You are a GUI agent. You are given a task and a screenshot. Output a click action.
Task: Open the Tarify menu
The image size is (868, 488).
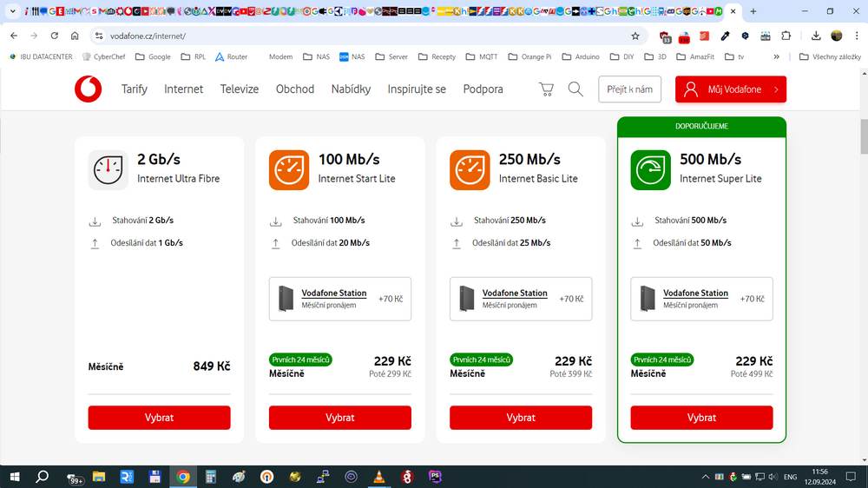(135, 89)
